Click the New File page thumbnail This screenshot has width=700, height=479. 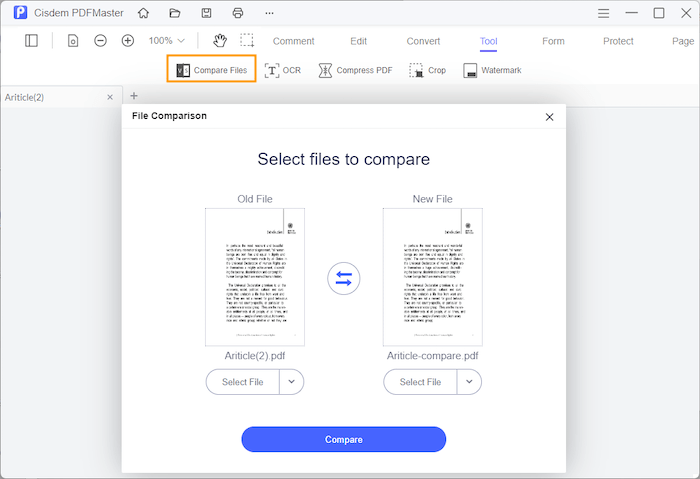coord(432,276)
